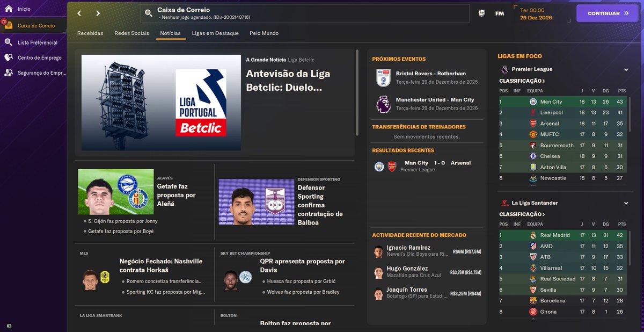Open the Ligas em Destaque tab

(x=215, y=33)
